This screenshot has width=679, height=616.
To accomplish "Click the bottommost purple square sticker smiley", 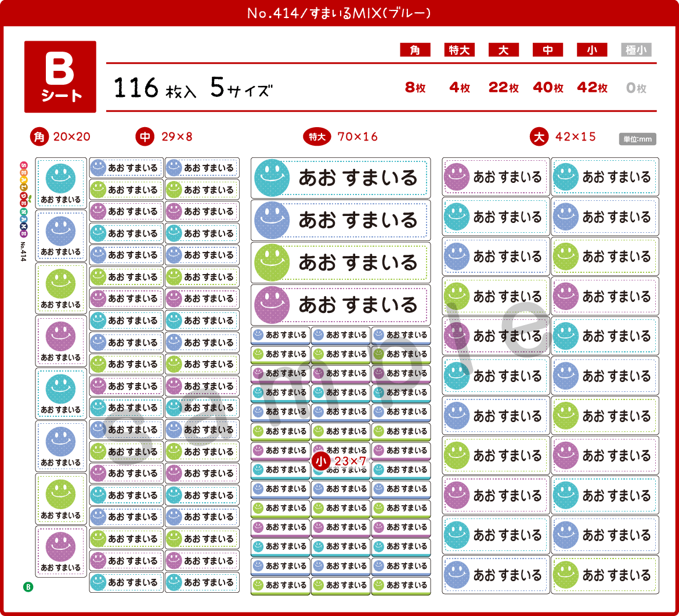I will point(60,547).
